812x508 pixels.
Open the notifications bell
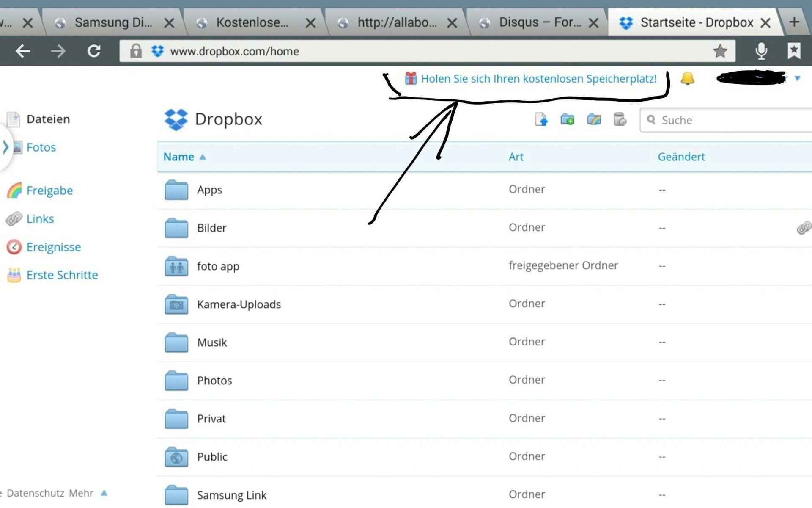(687, 78)
